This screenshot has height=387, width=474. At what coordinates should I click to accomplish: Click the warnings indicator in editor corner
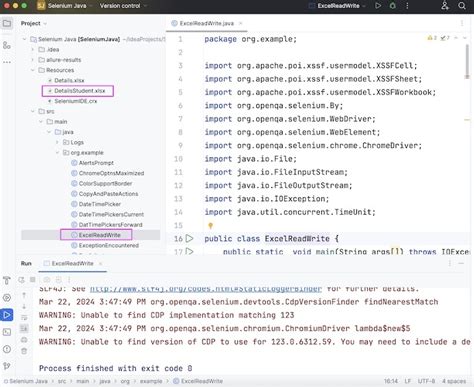432,38
